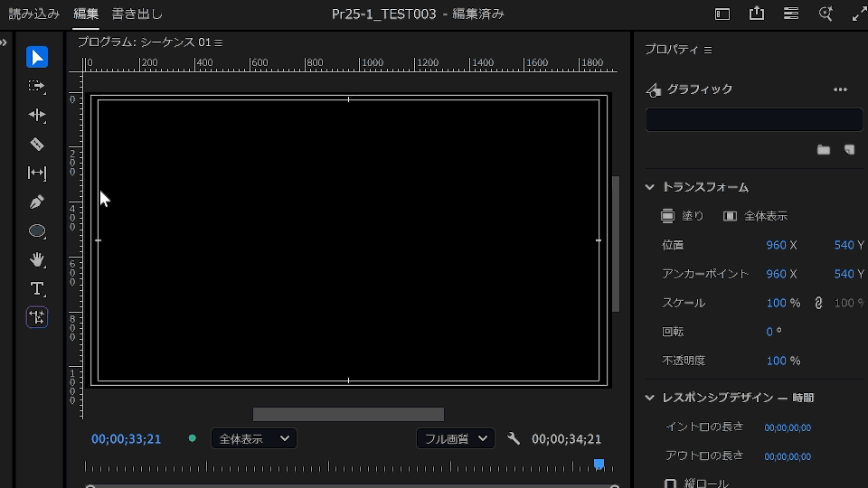Select the Type text tool

click(37, 288)
